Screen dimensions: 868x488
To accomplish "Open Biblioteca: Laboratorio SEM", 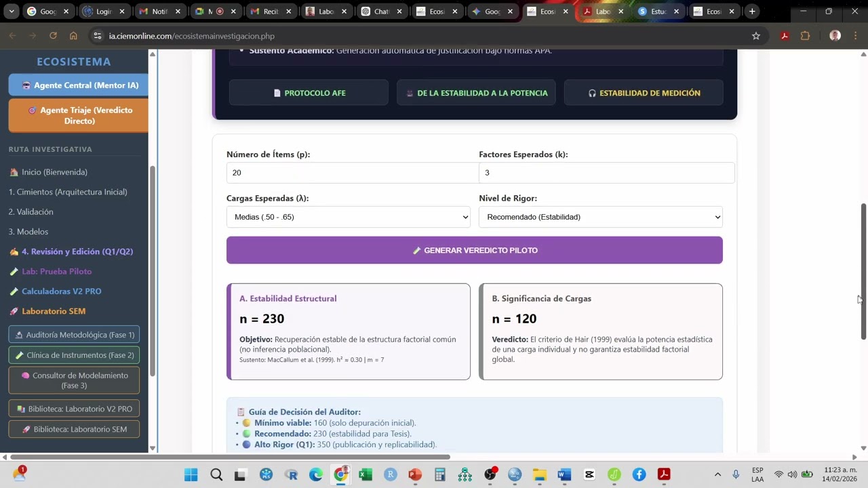I will 74,429.
